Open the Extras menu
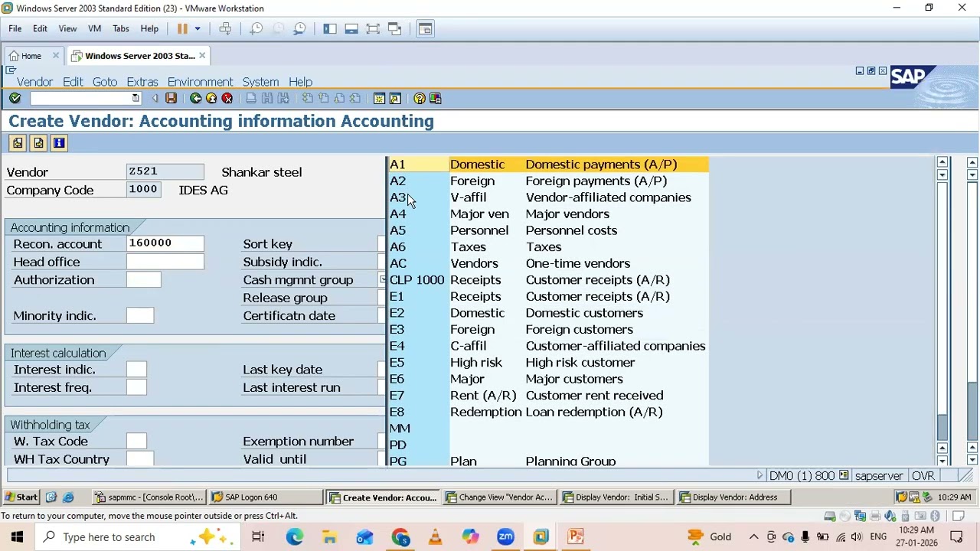 point(142,82)
